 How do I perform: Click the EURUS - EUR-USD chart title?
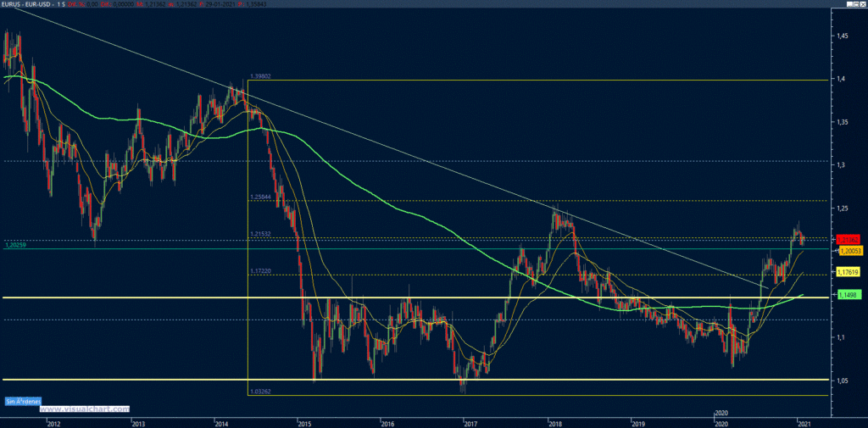pyautogui.click(x=25, y=3)
